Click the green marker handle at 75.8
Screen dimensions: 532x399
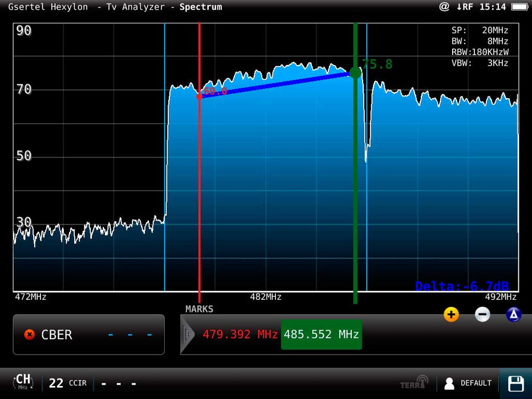pos(355,72)
